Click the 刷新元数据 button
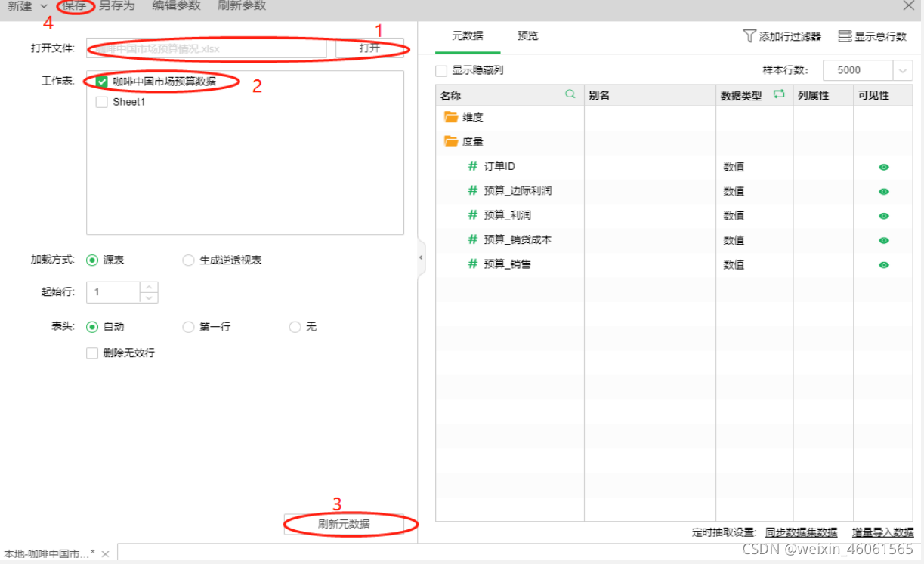Image resolution: width=924 pixels, height=564 pixels. click(344, 524)
